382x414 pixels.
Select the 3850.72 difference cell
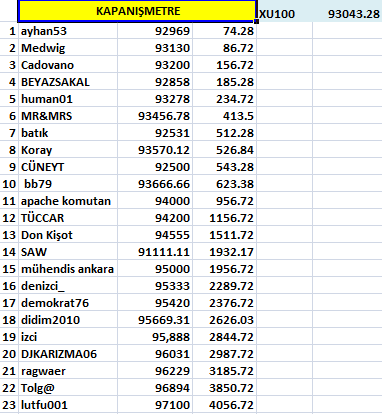tap(225, 388)
